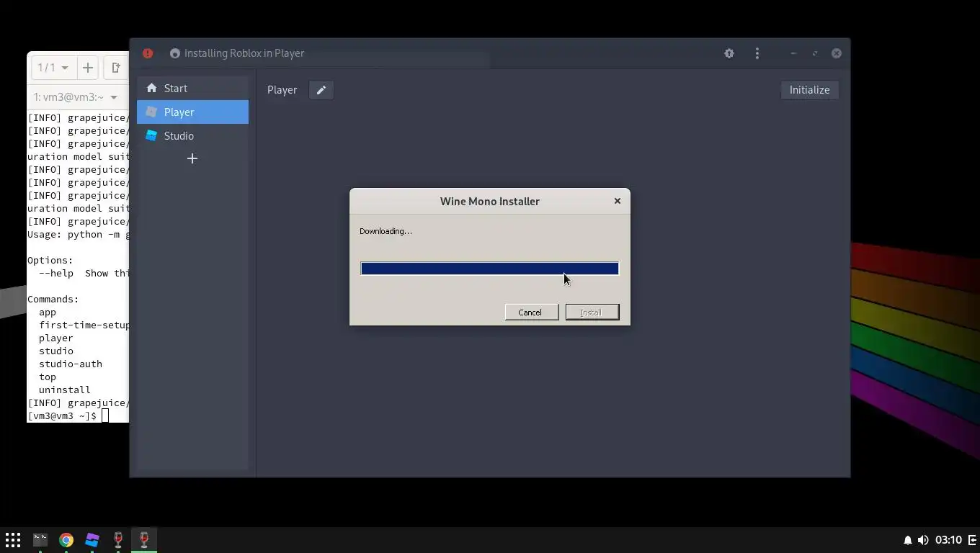The width and height of the screenshot is (980, 553).
Task: Click the new-window document icon in terminal toolbar
Action: (x=115, y=68)
